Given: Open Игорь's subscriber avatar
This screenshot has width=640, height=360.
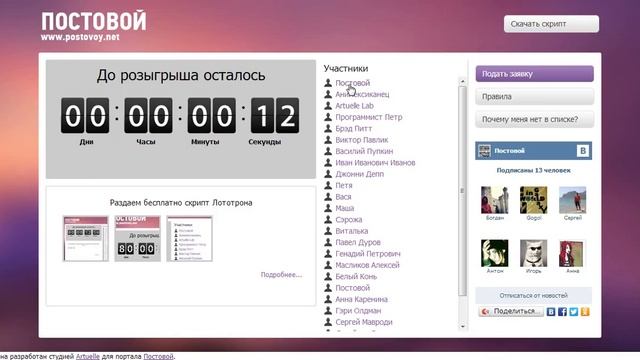Looking at the screenshot, I should click(533, 253).
